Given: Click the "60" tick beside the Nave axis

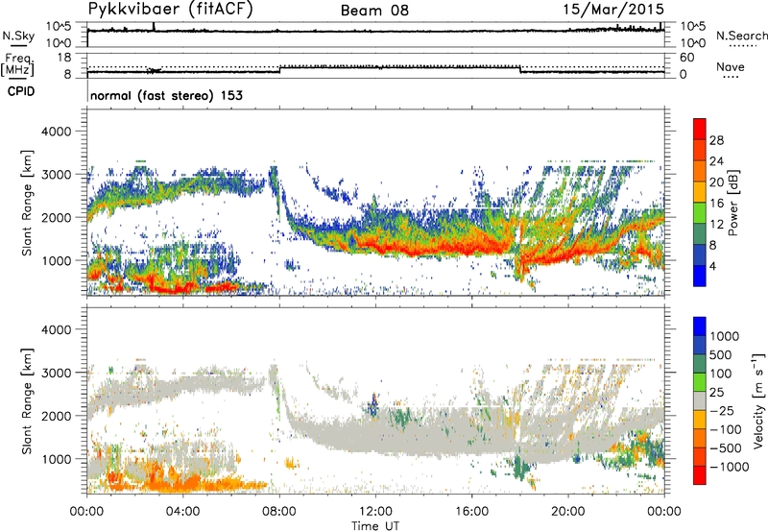Looking at the screenshot, I should [686, 58].
